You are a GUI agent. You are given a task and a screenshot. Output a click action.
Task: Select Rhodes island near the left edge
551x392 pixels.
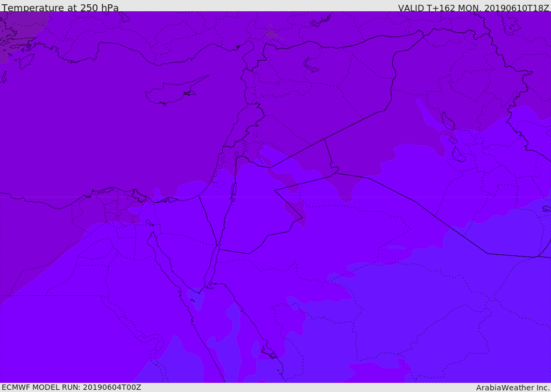[x=26, y=61]
